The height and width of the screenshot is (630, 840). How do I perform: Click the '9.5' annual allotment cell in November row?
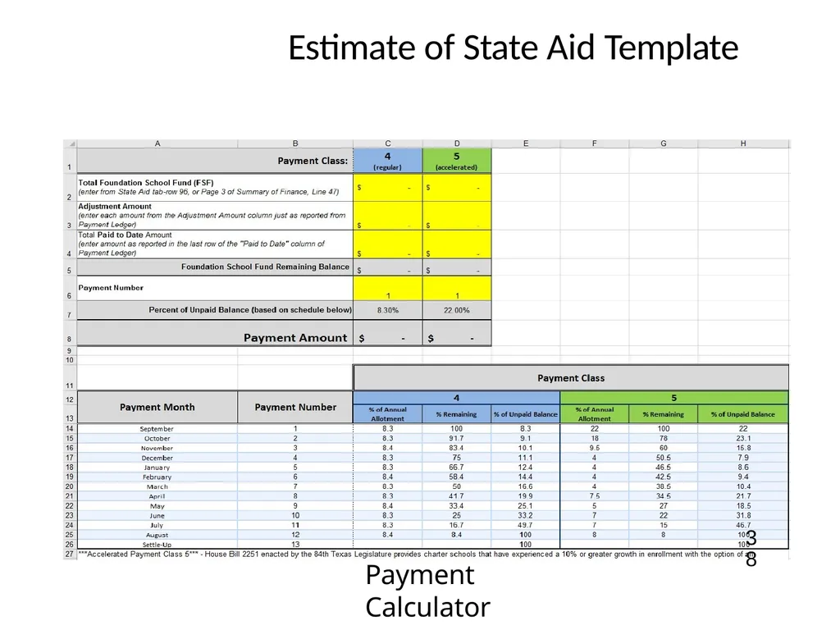(x=595, y=449)
